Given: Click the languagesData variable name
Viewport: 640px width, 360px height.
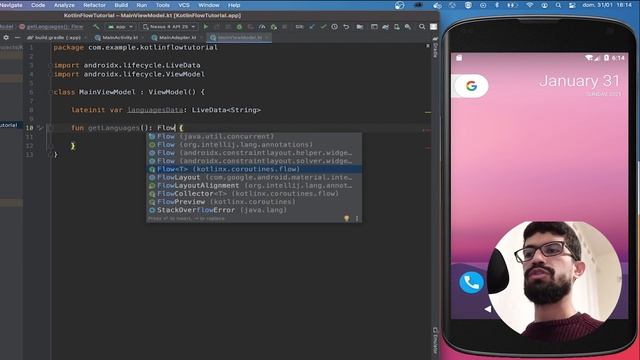Looking at the screenshot, I should pos(155,110).
